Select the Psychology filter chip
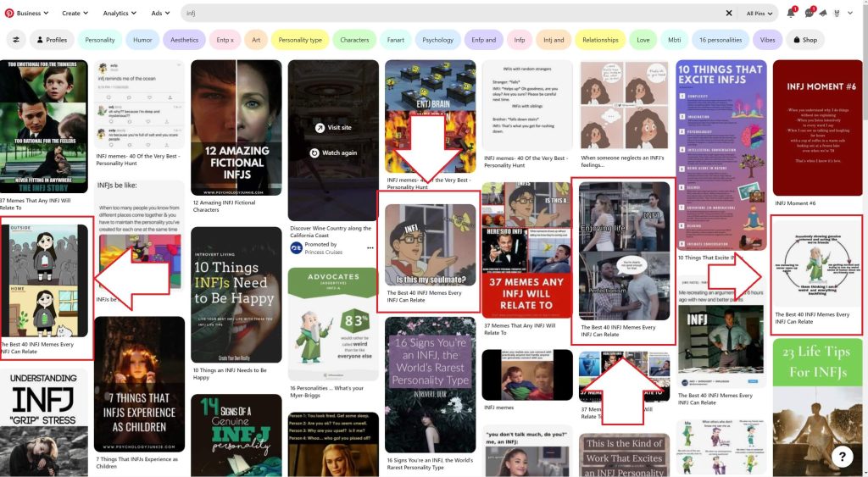The width and height of the screenshot is (868, 477). pos(437,40)
